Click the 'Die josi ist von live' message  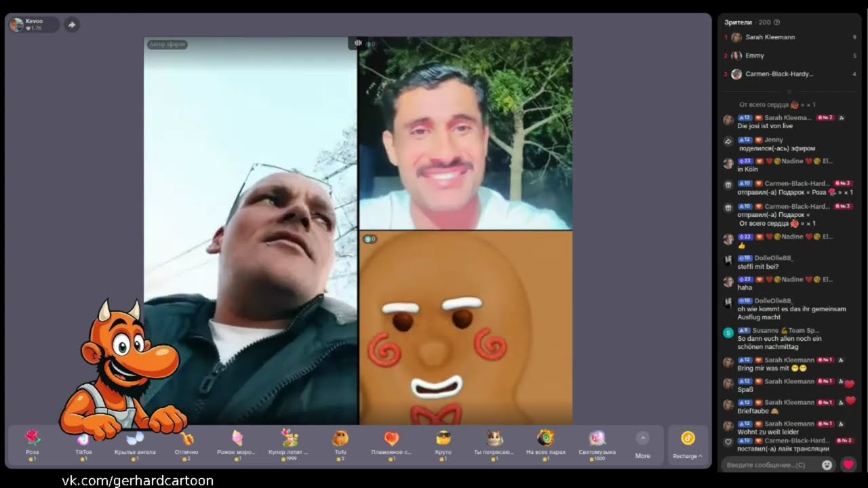click(x=765, y=126)
